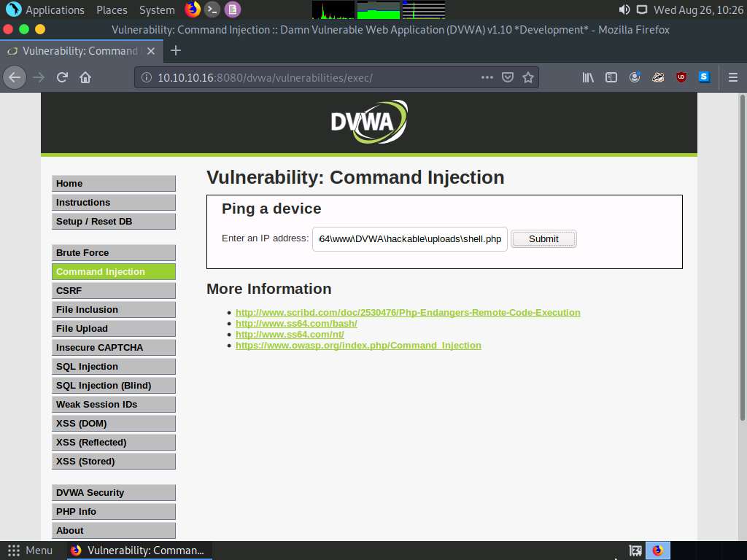Bookmark this page with star icon
Screen dimensions: 747x560
point(528,77)
